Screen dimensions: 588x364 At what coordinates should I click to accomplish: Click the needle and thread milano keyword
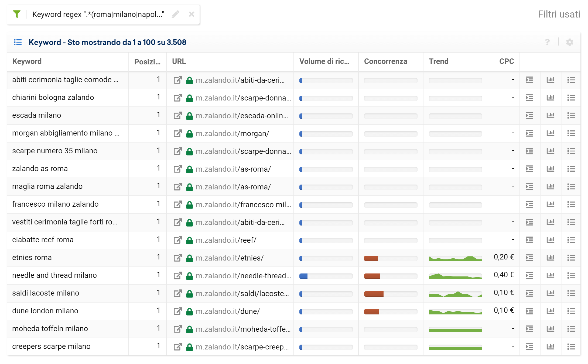[x=54, y=275]
